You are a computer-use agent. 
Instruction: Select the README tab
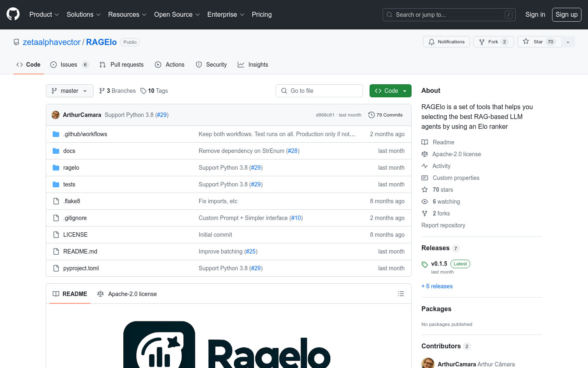point(70,294)
